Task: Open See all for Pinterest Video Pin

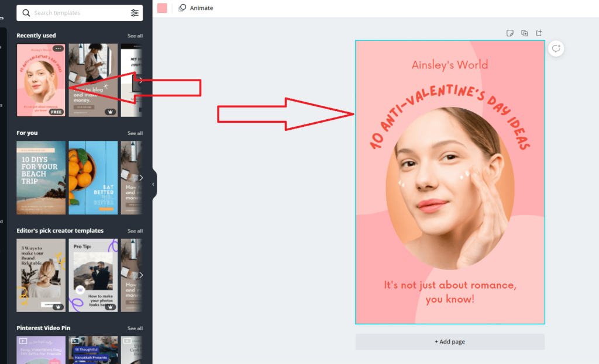Action: pos(135,328)
